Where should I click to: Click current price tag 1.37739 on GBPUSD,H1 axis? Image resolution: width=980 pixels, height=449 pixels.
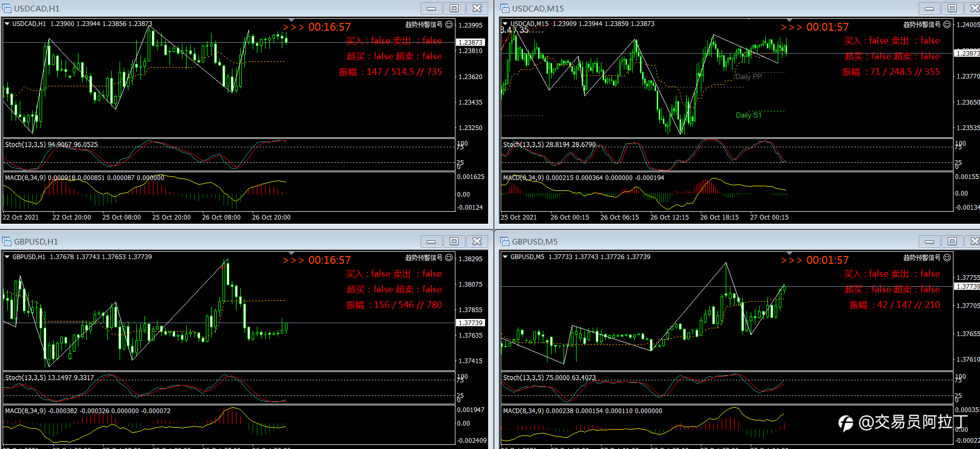pyautogui.click(x=471, y=323)
